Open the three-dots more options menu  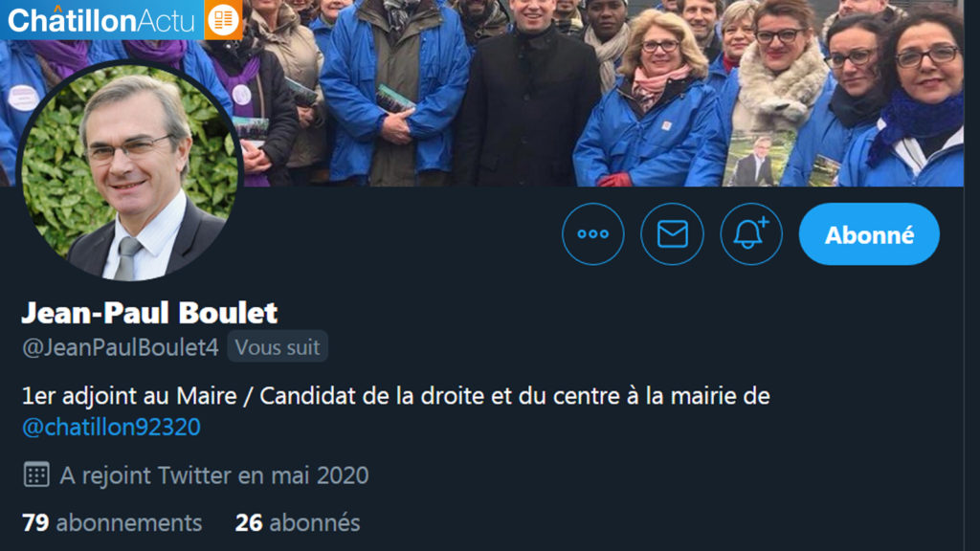pos(592,234)
